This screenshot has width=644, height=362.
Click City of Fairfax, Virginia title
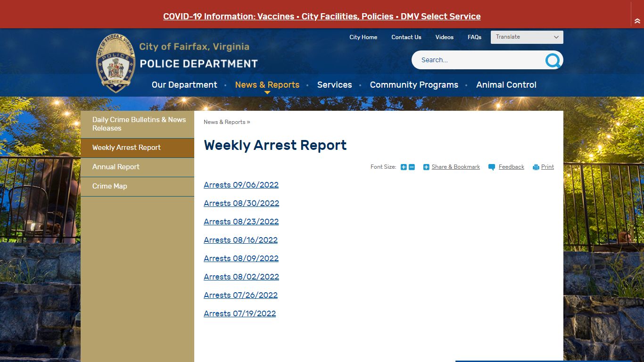194,47
